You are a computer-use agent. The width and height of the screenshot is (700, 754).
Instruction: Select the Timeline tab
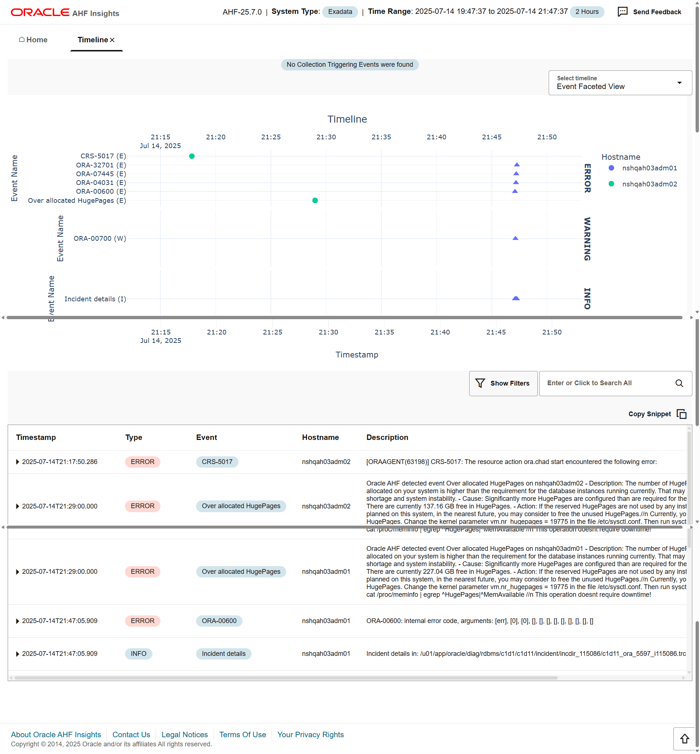(x=93, y=40)
